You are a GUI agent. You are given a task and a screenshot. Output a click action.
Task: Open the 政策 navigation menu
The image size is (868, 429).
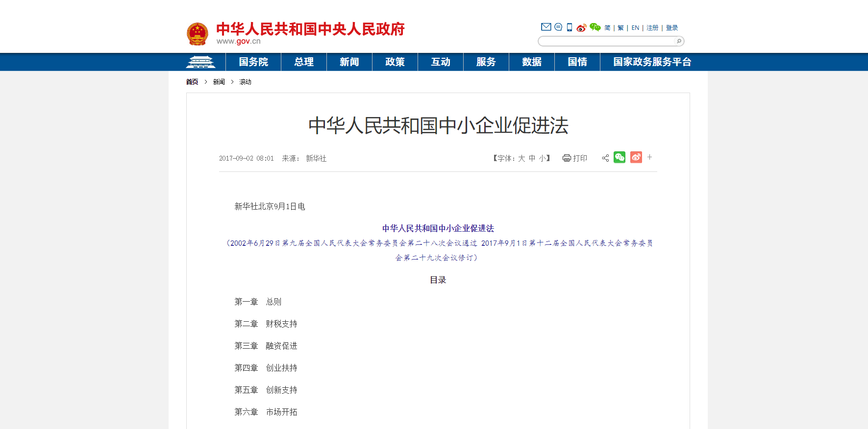(x=395, y=62)
